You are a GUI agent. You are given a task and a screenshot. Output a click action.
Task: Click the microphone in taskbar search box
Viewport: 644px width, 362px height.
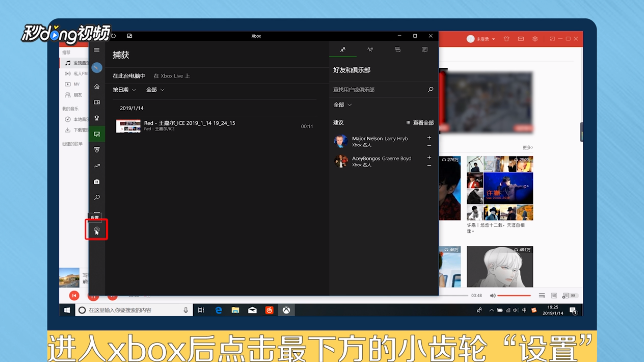[186, 310]
